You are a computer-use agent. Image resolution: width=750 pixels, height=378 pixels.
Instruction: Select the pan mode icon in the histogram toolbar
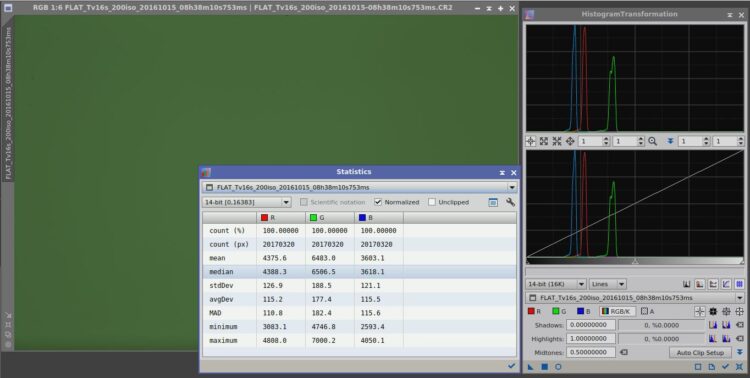click(570, 141)
